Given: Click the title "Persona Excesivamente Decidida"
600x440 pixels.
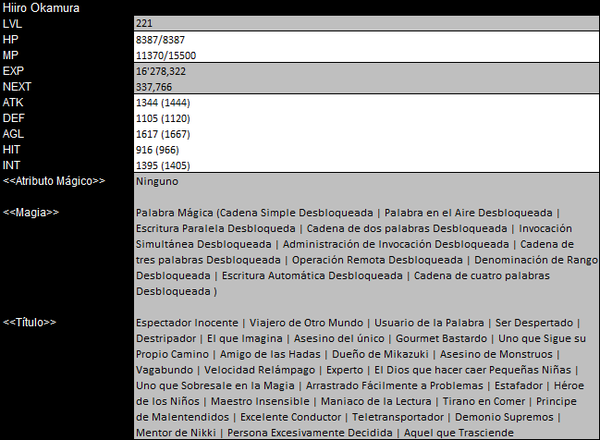Looking at the screenshot, I should 310,432.
